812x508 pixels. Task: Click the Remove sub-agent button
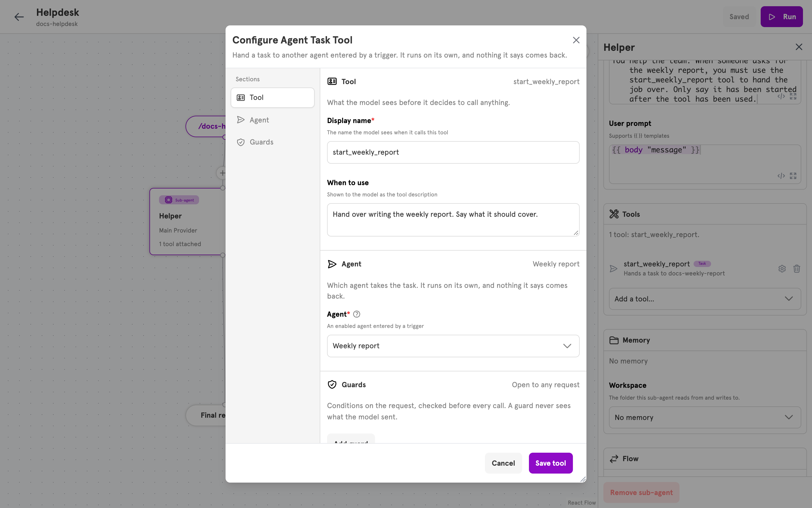(x=641, y=492)
